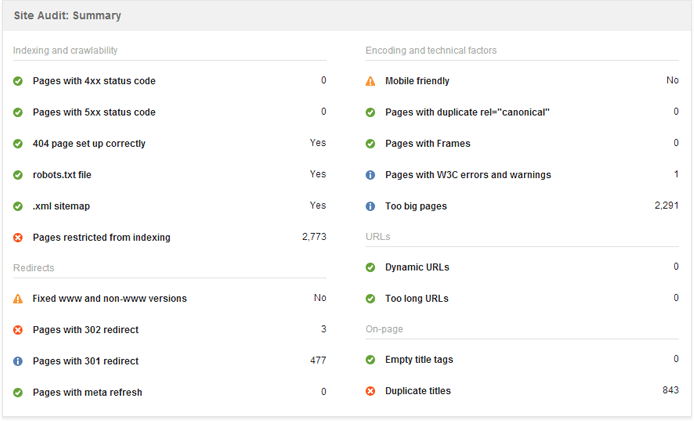Click the blue info icon for Pages with 301 redirect

(18, 361)
